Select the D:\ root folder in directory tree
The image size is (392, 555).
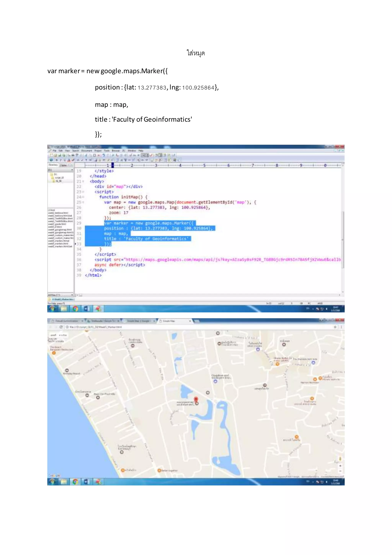pyautogui.click(x=54, y=174)
